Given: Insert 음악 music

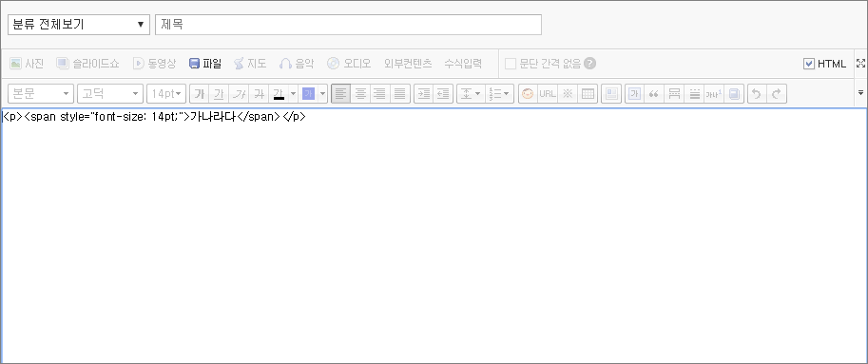Looking at the screenshot, I should [297, 64].
